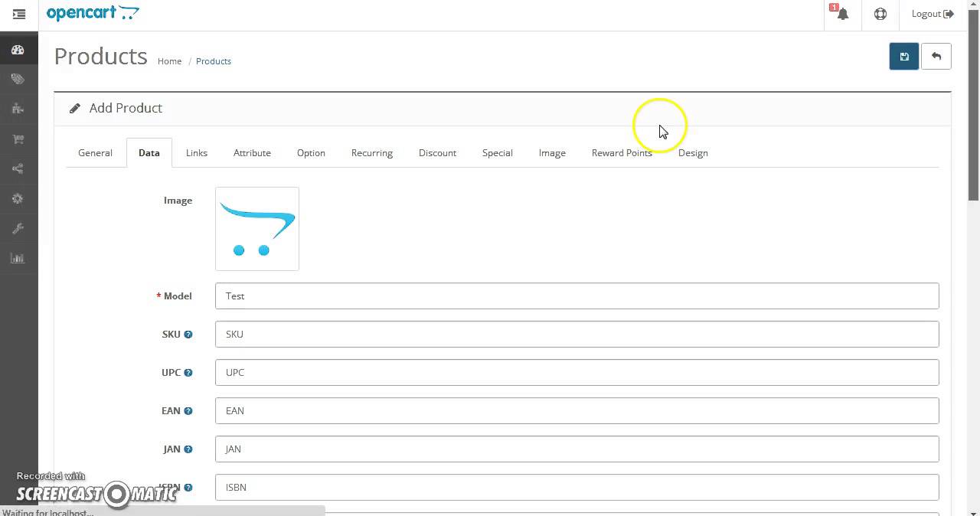Click the product image placeholder thumbnail
The width and height of the screenshot is (980, 516).
tap(257, 229)
